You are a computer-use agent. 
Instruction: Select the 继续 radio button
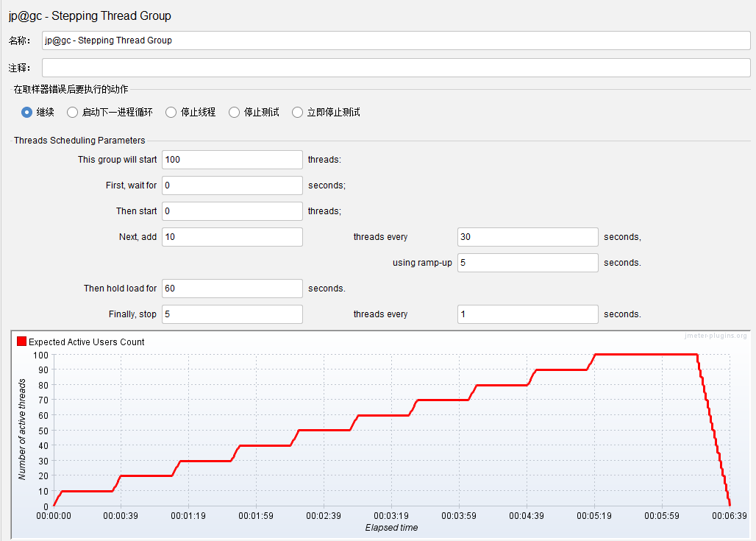pyautogui.click(x=27, y=113)
